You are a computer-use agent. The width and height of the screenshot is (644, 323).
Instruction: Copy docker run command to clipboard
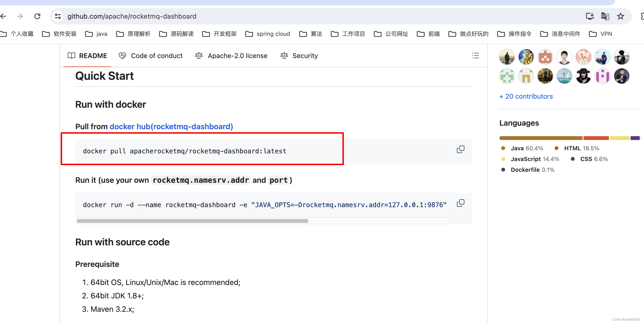pos(461,203)
